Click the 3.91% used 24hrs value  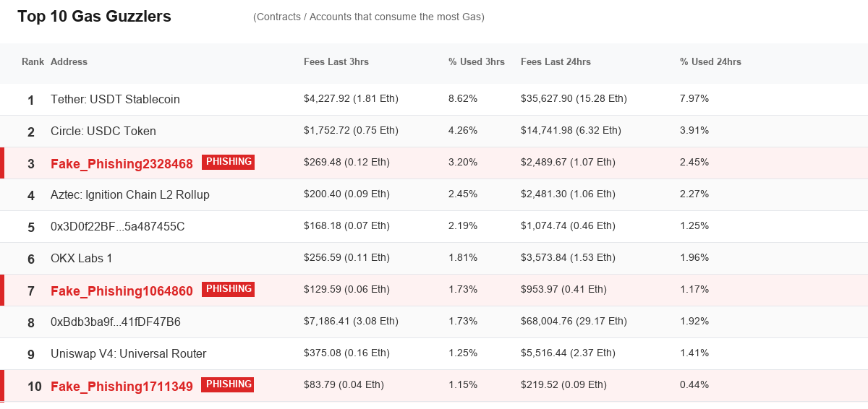694,130
